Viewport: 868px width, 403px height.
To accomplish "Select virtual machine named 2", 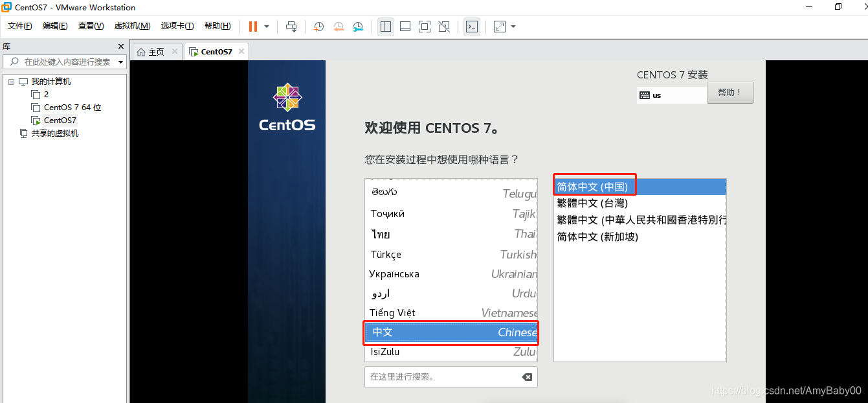I will 46,95.
